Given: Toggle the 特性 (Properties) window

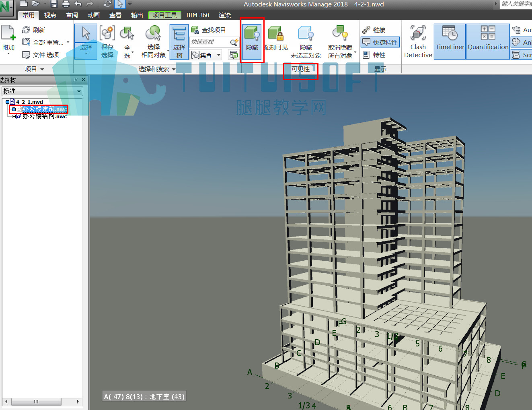Looking at the screenshot, I should 374,55.
